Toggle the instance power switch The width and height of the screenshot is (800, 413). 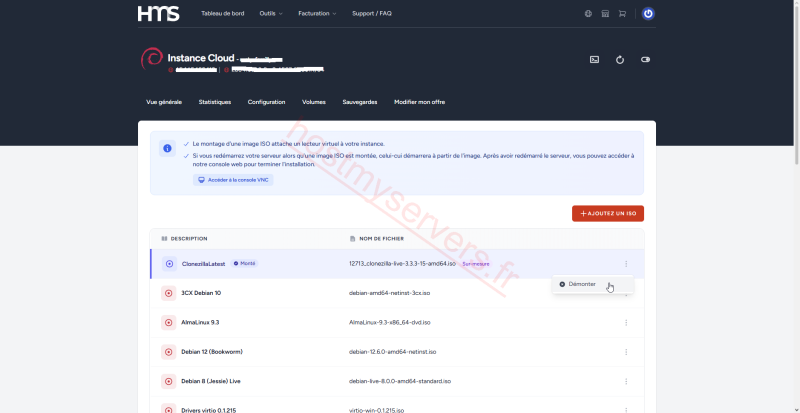pos(645,60)
